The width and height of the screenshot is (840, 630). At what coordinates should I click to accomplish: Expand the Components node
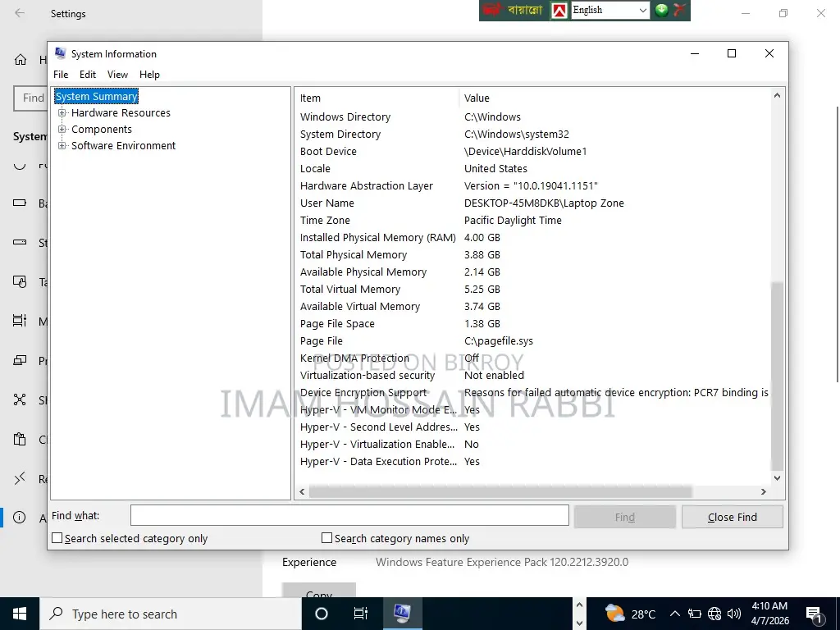(62, 129)
